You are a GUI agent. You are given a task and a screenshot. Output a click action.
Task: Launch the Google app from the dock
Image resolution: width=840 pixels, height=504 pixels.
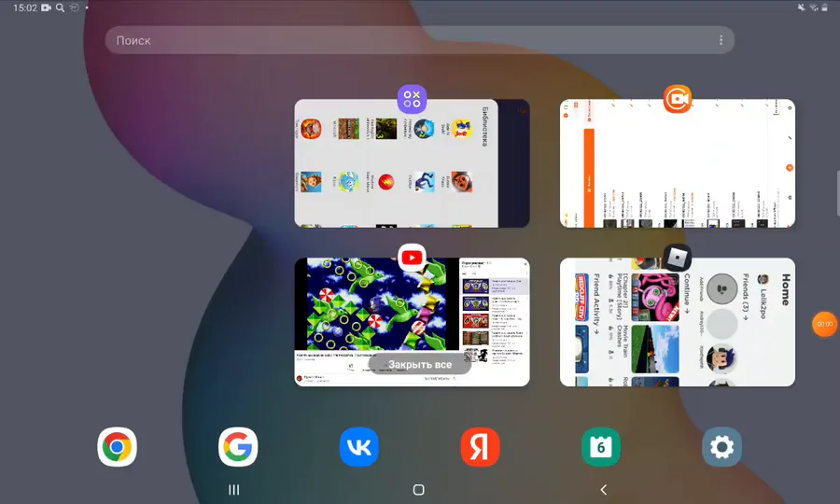coord(238,447)
